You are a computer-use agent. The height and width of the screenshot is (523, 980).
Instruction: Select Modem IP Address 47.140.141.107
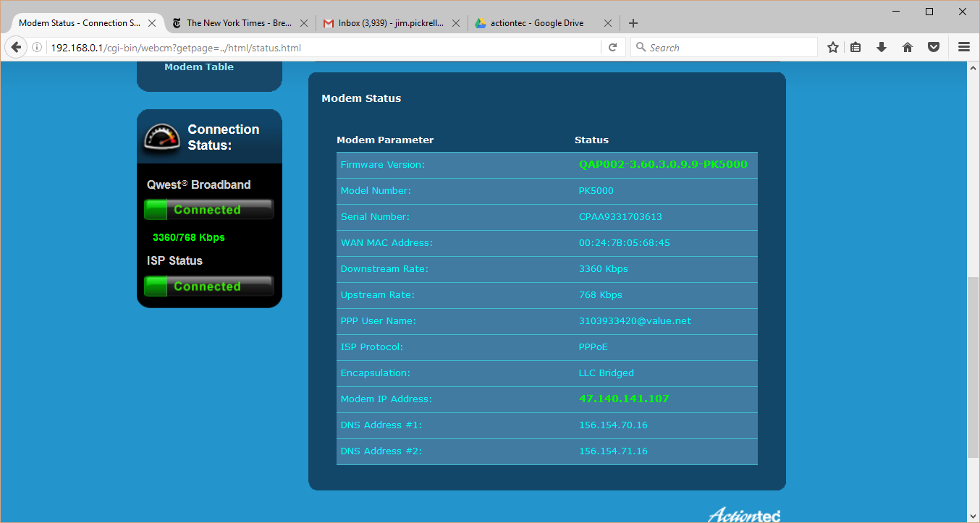pyautogui.click(x=624, y=399)
